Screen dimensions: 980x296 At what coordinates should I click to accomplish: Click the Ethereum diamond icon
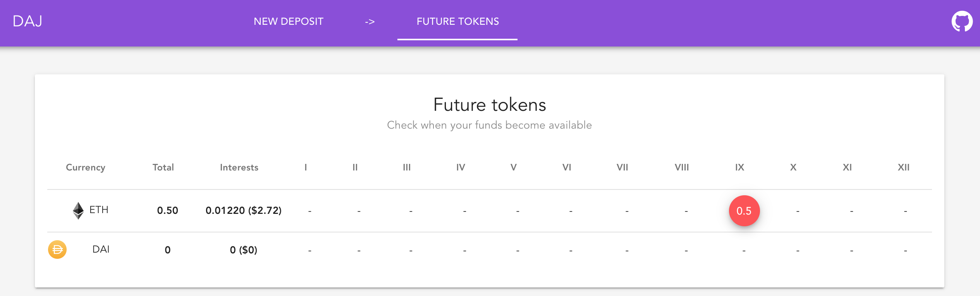pos(78,210)
